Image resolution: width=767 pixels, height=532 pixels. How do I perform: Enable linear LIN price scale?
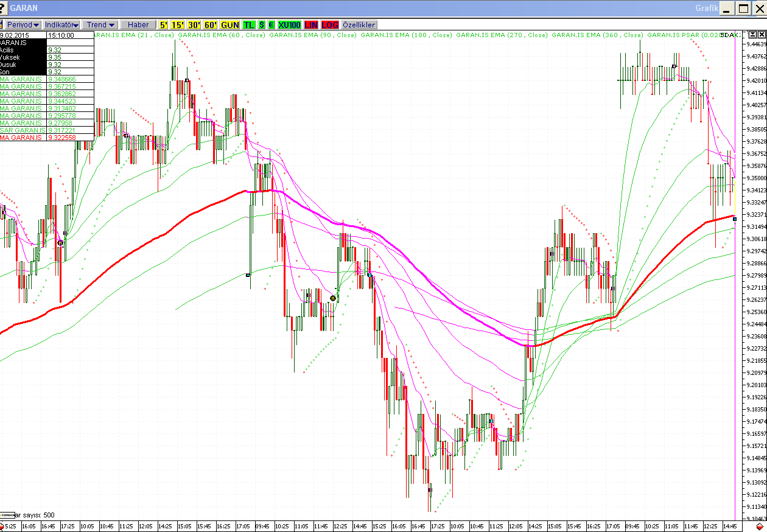point(311,25)
